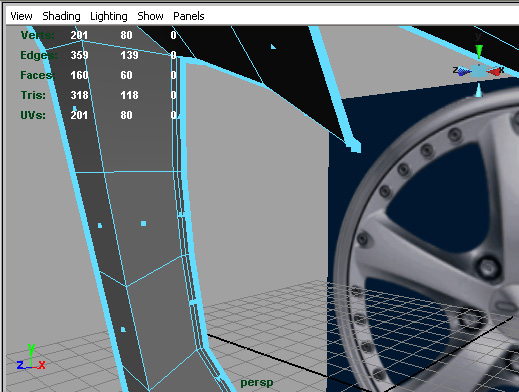This screenshot has height=392, width=519.
Task: Click the Tris value 118
Action: coord(129,95)
